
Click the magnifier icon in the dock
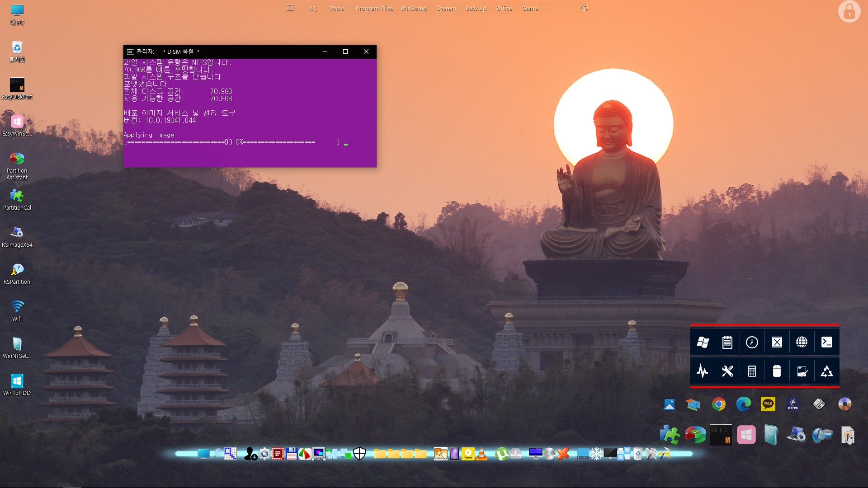219,453
